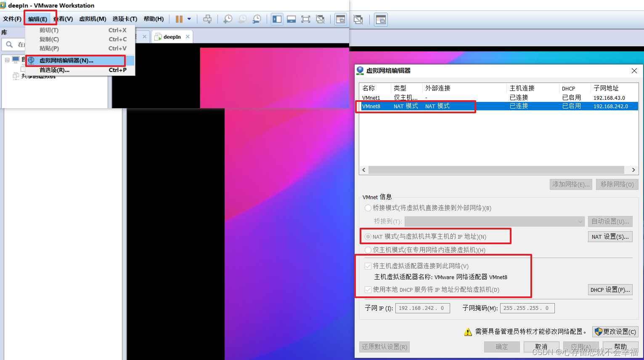Click the right arrow of network list scrollbar
644x360 pixels.
[x=633, y=170]
